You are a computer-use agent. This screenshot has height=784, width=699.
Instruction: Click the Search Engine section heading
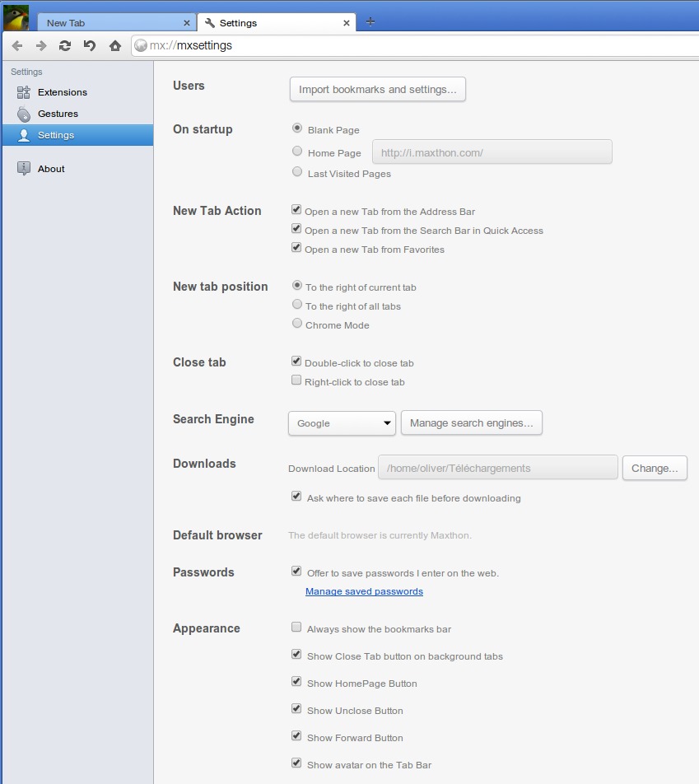[213, 419]
